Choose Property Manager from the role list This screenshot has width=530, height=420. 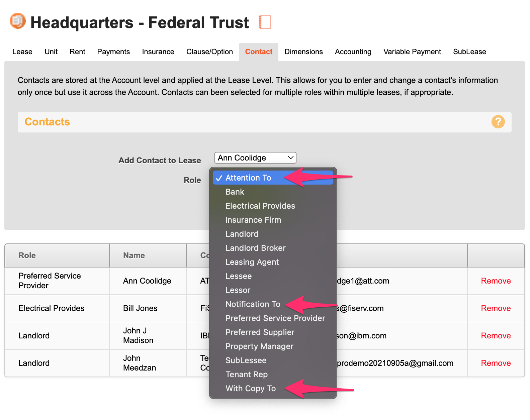click(259, 346)
